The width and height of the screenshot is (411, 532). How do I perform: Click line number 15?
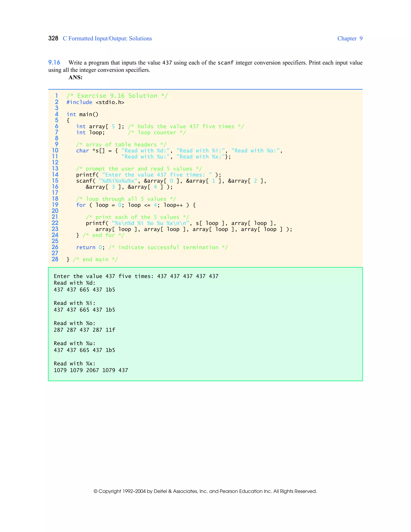55,180
